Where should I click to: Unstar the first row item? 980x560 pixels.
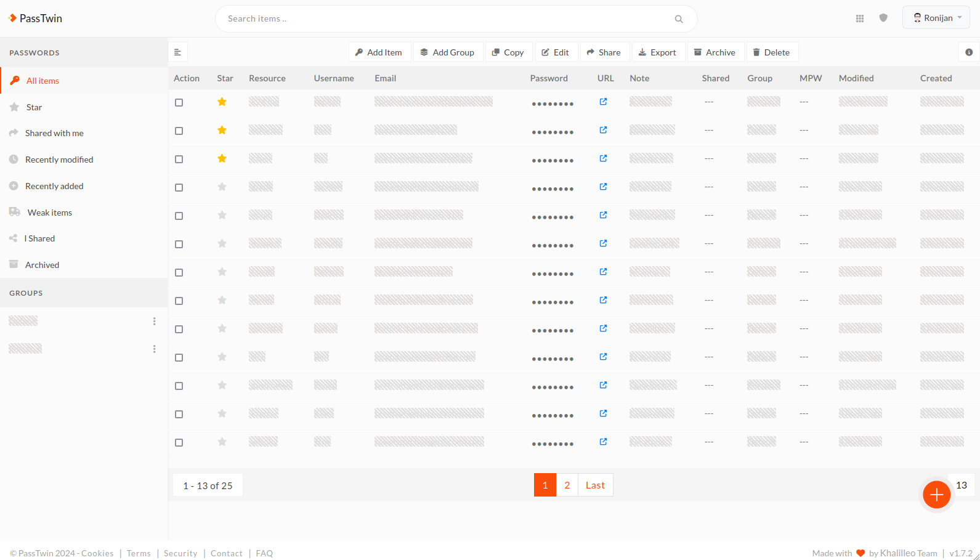[222, 102]
